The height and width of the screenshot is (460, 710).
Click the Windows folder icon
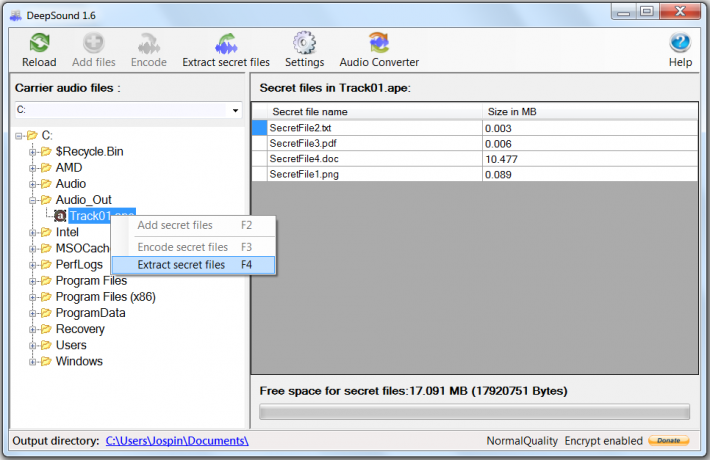[x=46, y=361]
